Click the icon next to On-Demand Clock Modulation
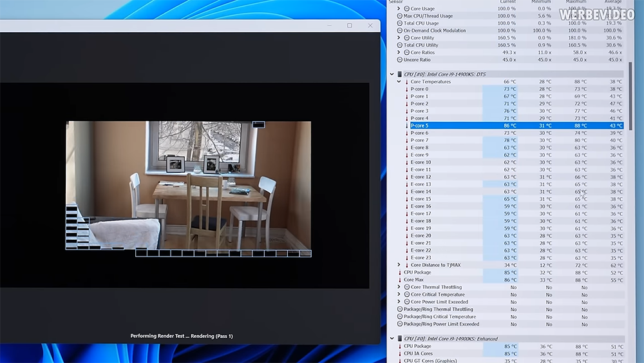This screenshot has height=363, width=644. (400, 31)
